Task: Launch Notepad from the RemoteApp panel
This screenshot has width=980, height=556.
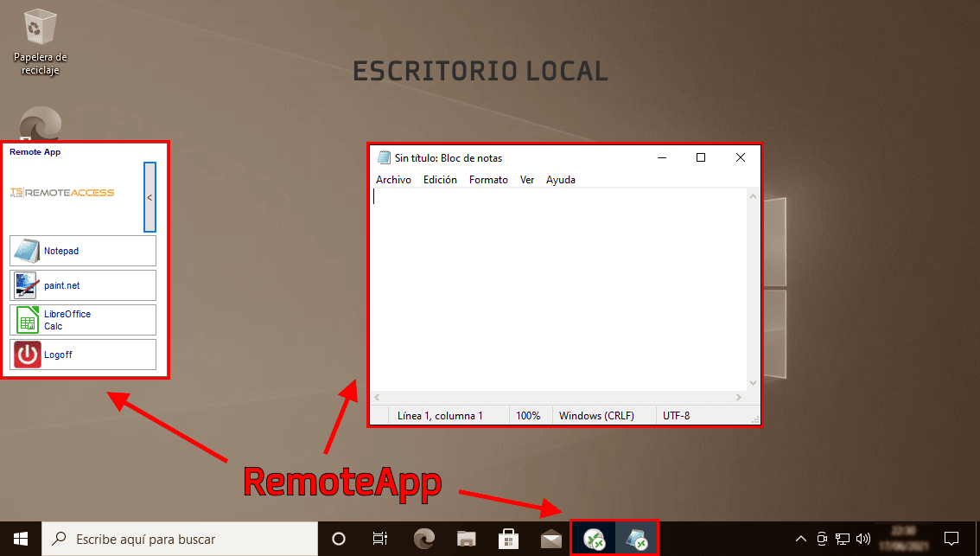Action: tap(82, 251)
